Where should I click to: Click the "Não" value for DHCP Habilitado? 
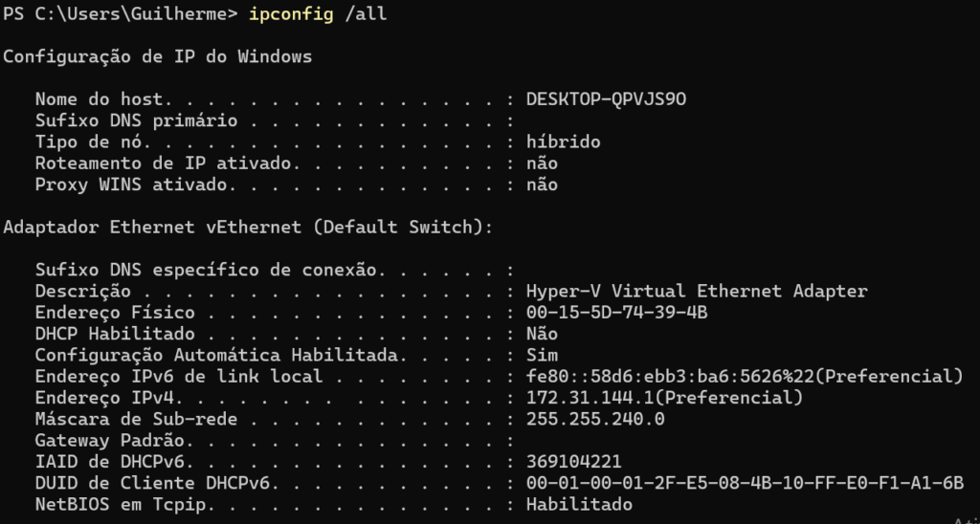click(542, 334)
